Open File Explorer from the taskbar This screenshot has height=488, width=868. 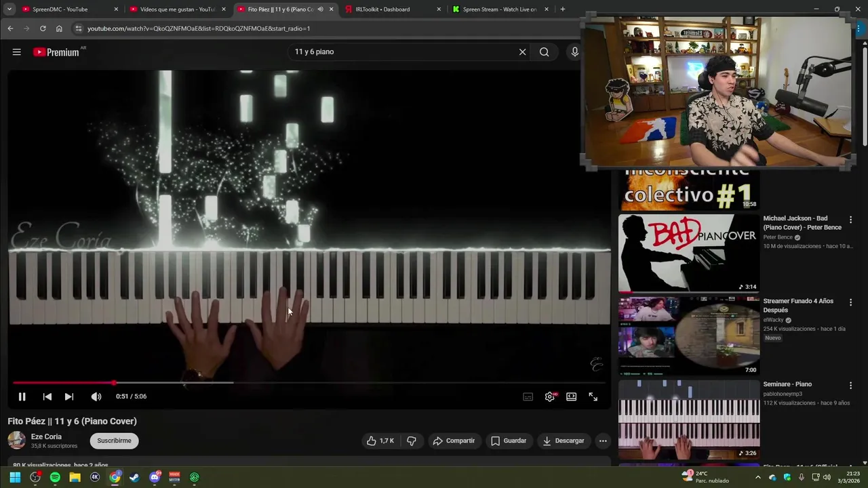pos(75,477)
